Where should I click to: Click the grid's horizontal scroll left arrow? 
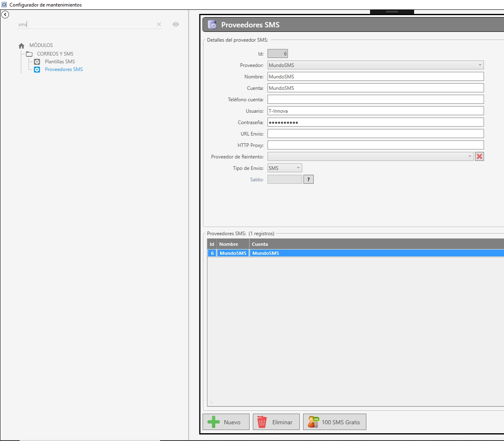click(211, 403)
